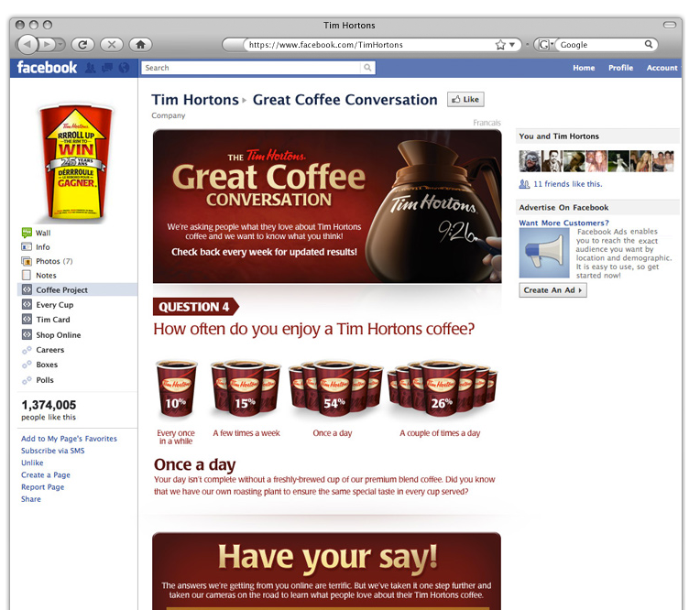700x610 pixels.
Task: Open the Photos (7) tab
Action: tap(54, 261)
